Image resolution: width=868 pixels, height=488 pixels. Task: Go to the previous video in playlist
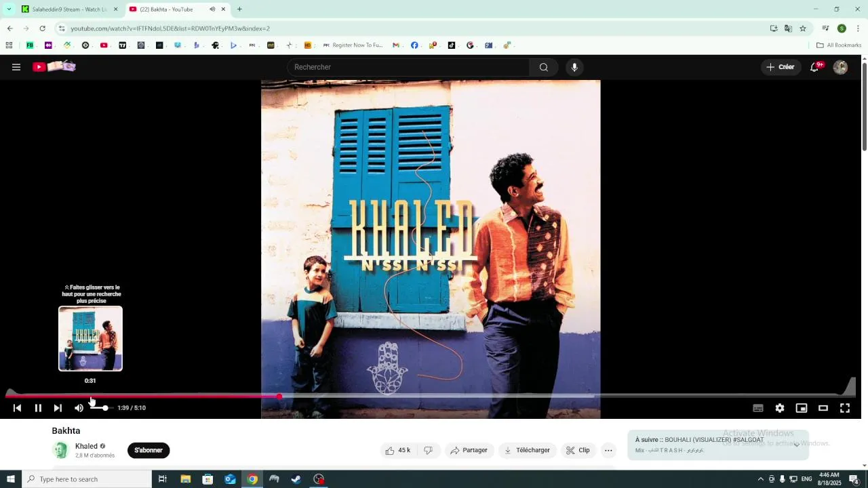(x=18, y=408)
